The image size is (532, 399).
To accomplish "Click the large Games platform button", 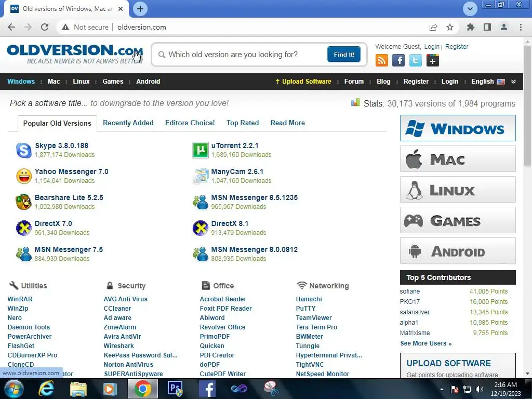I will coord(458,220).
